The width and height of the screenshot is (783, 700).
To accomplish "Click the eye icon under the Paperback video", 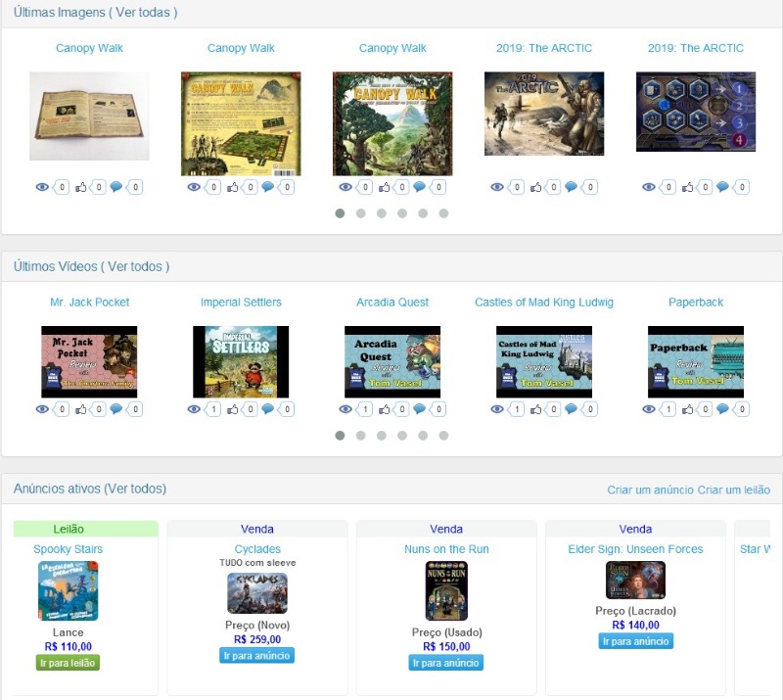I will click(649, 409).
